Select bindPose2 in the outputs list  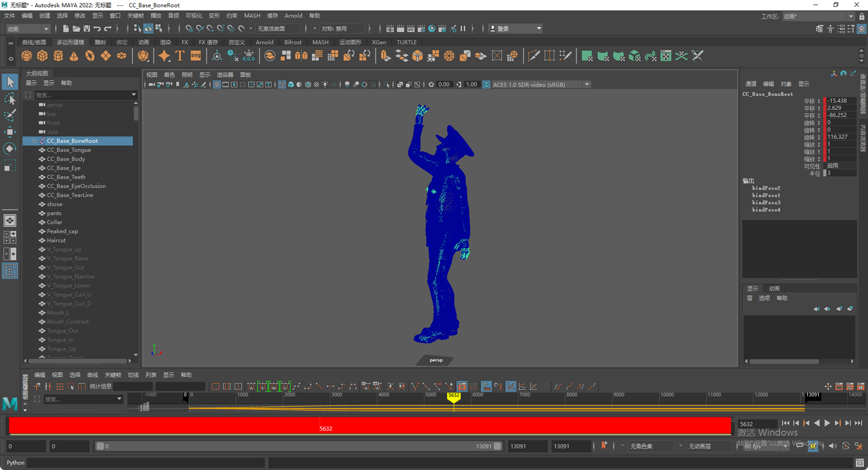(766, 188)
